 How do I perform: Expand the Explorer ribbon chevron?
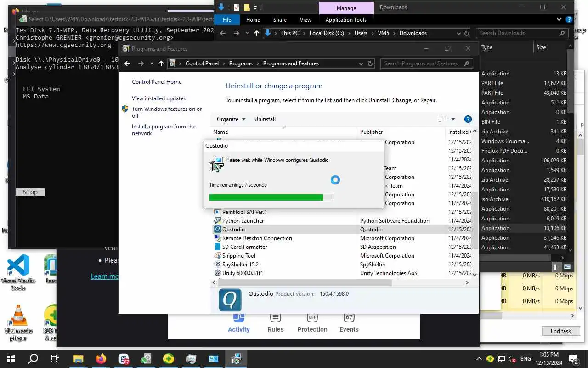click(x=559, y=20)
